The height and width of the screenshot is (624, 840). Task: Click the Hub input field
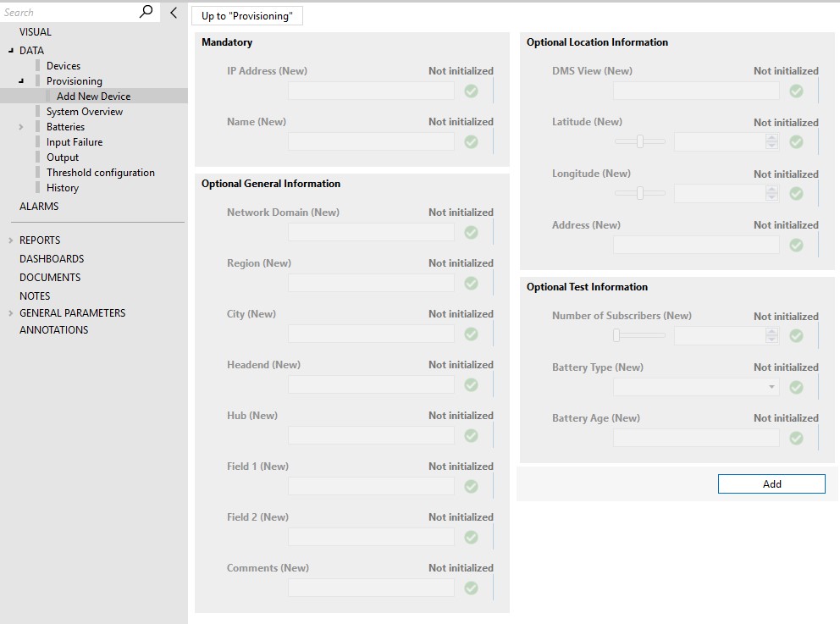pos(371,435)
